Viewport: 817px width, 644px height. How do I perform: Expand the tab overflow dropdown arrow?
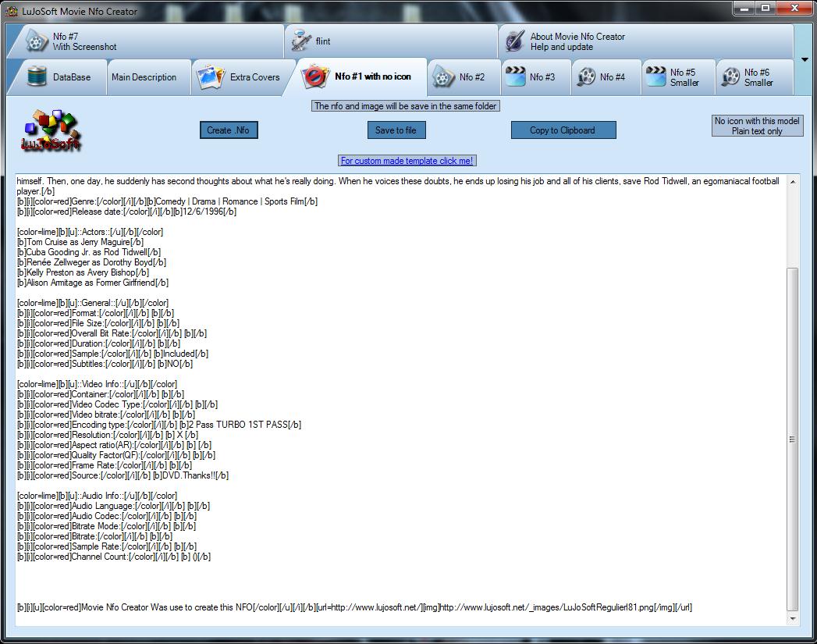pyautogui.click(x=805, y=60)
